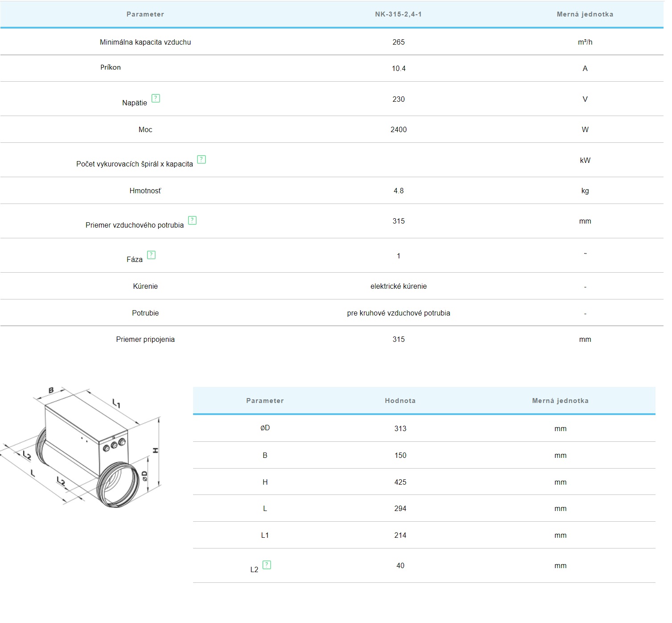This screenshot has height=623, width=672.
Task: Click the L1 row label in dimensions table
Action: tap(265, 535)
